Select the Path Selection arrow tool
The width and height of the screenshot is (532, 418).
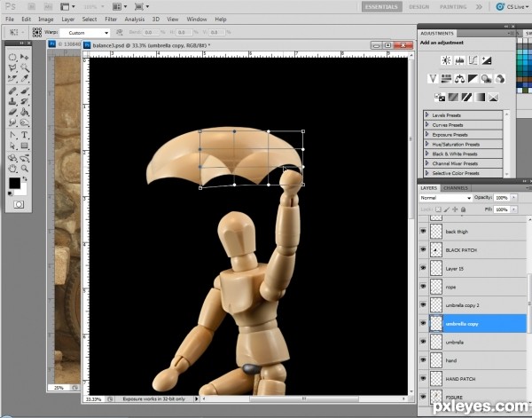point(12,146)
